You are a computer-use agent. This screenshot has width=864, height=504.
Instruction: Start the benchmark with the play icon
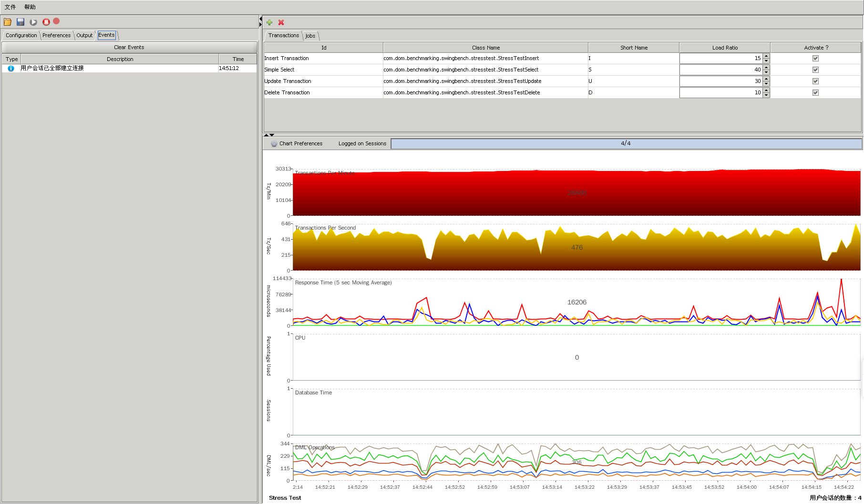33,22
